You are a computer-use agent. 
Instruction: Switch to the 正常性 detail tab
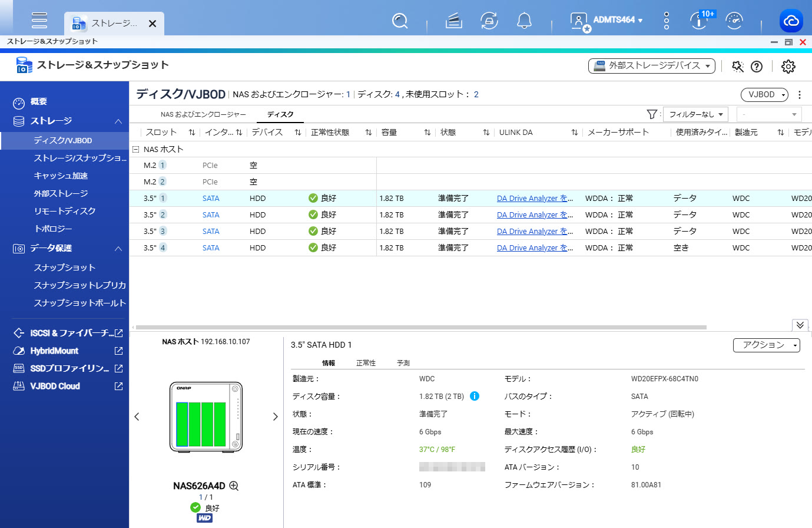click(x=366, y=363)
